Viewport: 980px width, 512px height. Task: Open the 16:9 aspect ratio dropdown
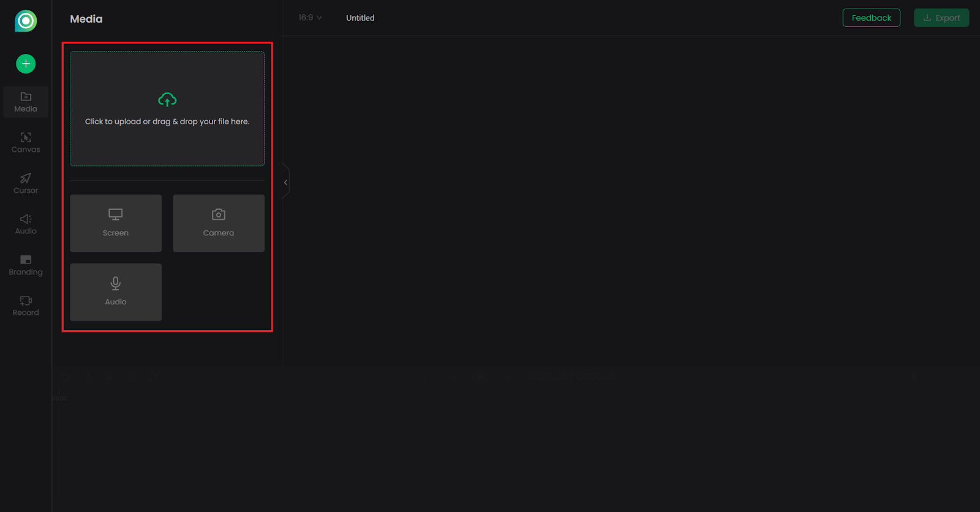pyautogui.click(x=310, y=18)
